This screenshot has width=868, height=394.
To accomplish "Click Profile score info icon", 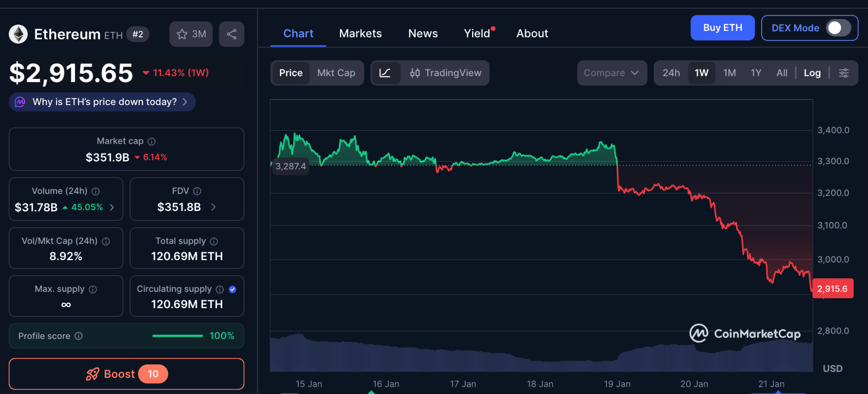I will 79,336.
